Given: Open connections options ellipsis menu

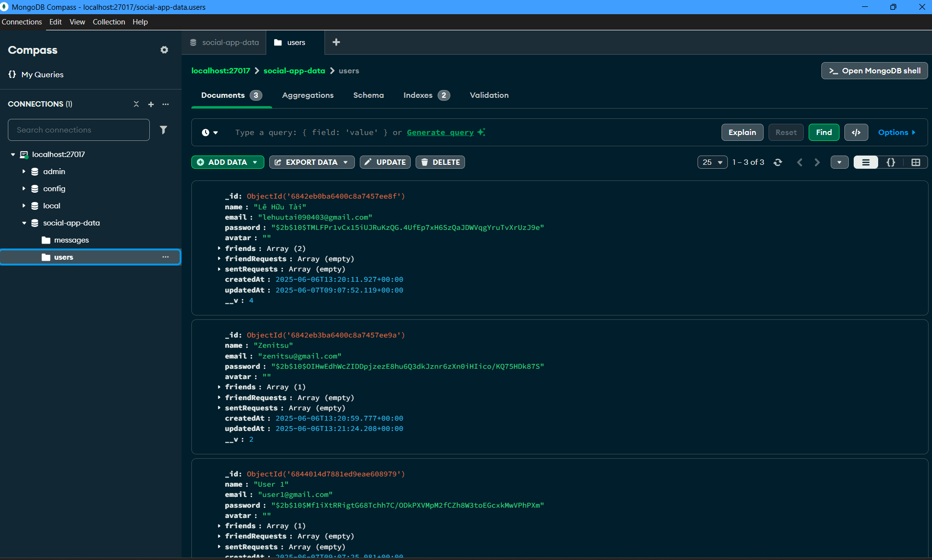Looking at the screenshot, I should [x=165, y=104].
